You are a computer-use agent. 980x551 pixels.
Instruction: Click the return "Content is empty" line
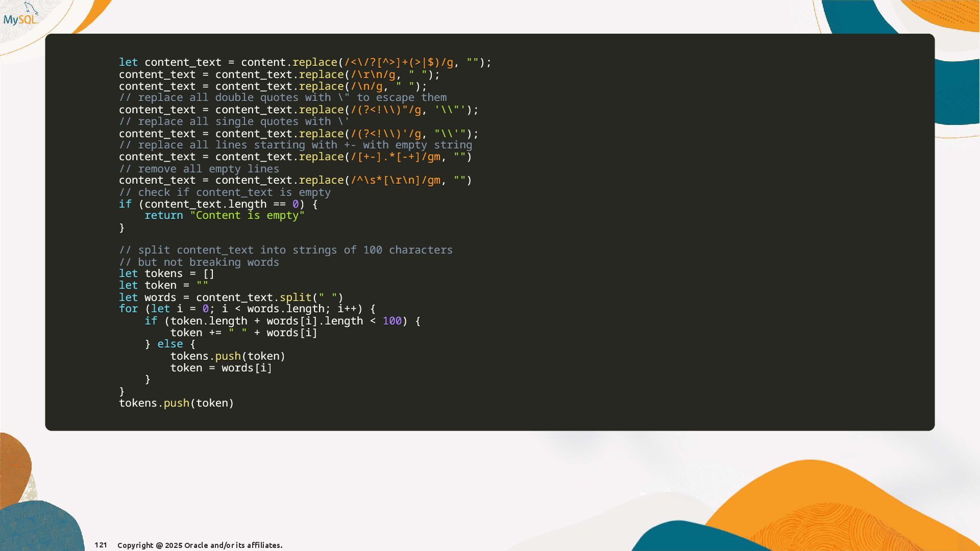224,215
